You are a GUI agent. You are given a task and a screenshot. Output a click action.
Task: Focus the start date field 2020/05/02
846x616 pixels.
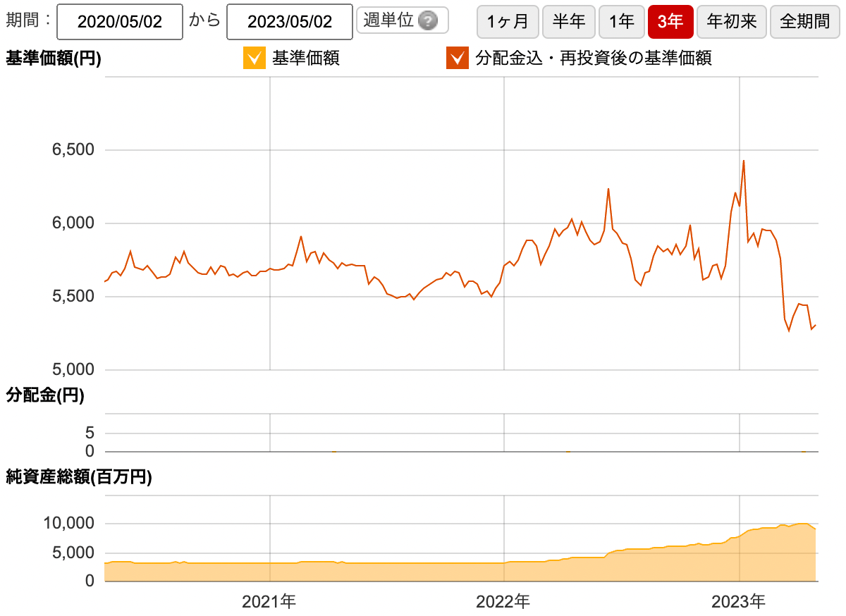point(119,22)
